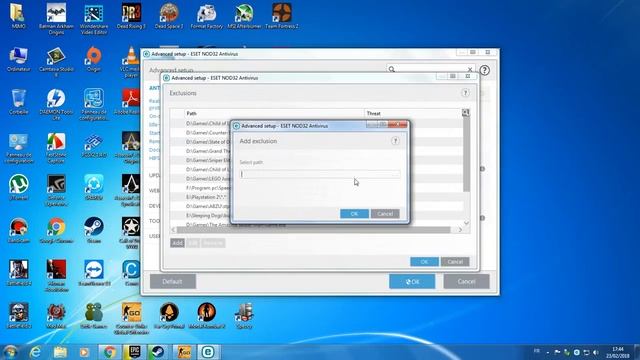Click the search icon above the exclusions table
This screenshot has height=360, width=640.
click(x=465, y=113)
